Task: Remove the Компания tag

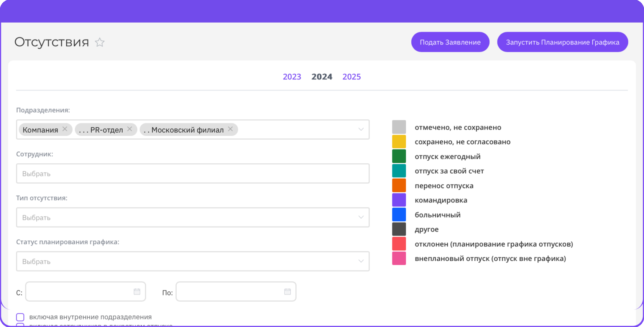Action: (65, 129)
